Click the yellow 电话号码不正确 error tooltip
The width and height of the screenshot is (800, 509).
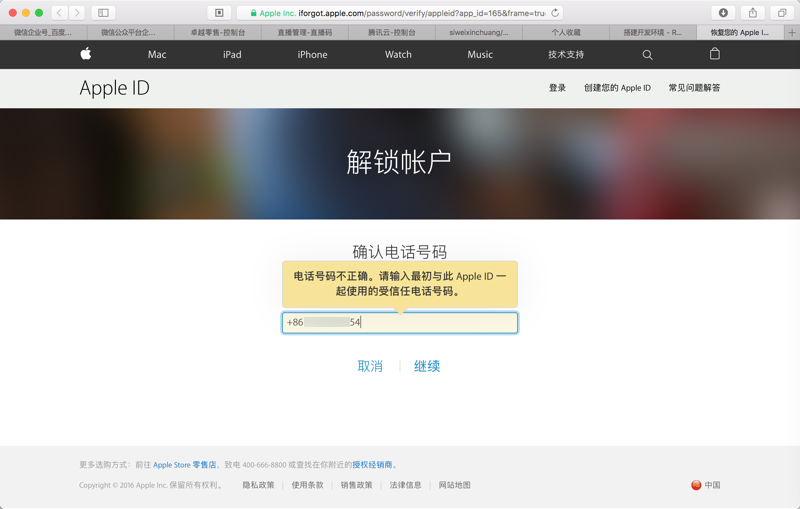[400, 284]
